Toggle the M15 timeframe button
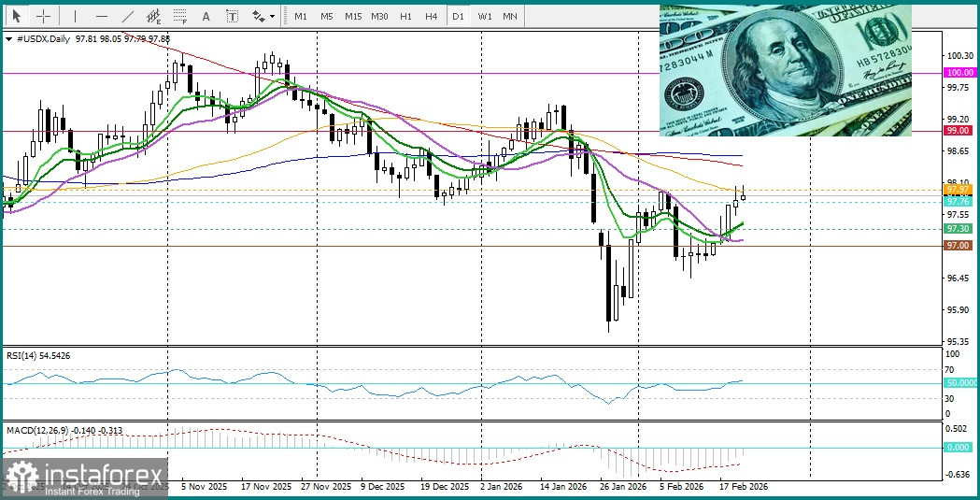980x500 pixels. (x=352, y=16)
